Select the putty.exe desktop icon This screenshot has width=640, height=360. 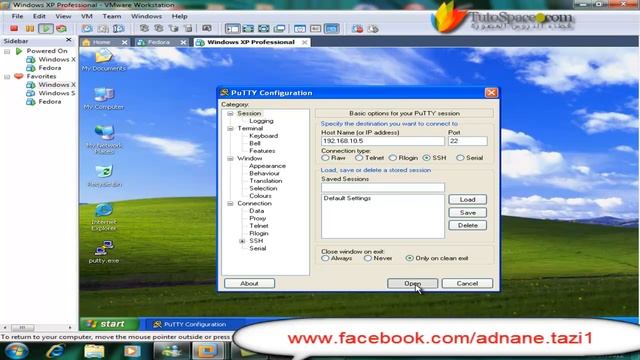(104, 252)
